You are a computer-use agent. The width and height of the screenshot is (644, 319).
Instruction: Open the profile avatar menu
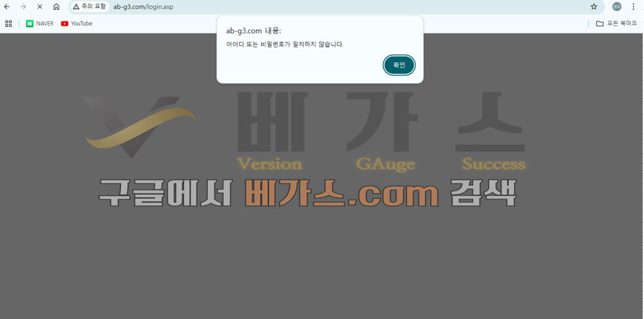click(x=616, y=7)
